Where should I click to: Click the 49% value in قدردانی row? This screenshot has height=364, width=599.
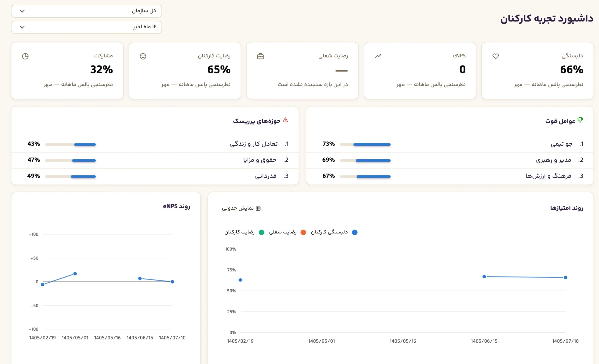point(33,176)
